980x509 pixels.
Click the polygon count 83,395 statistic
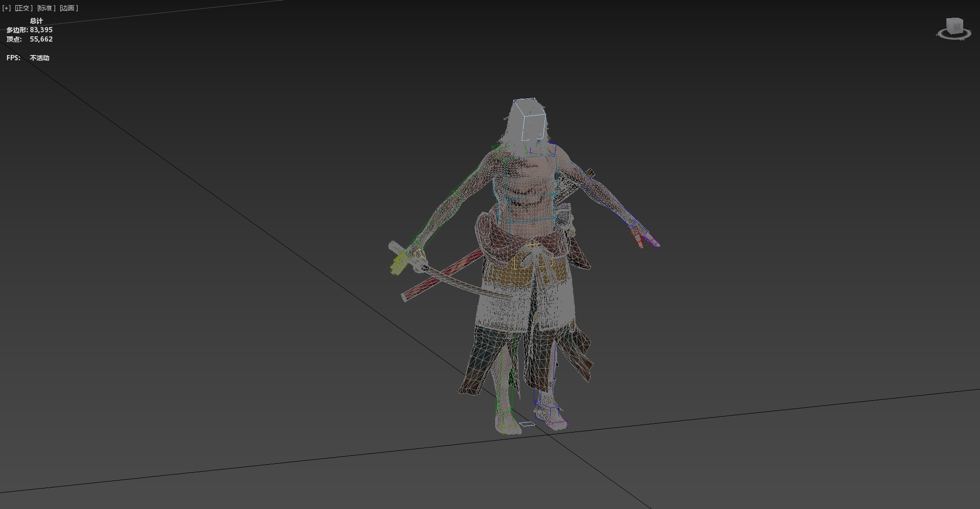[41, 30]
